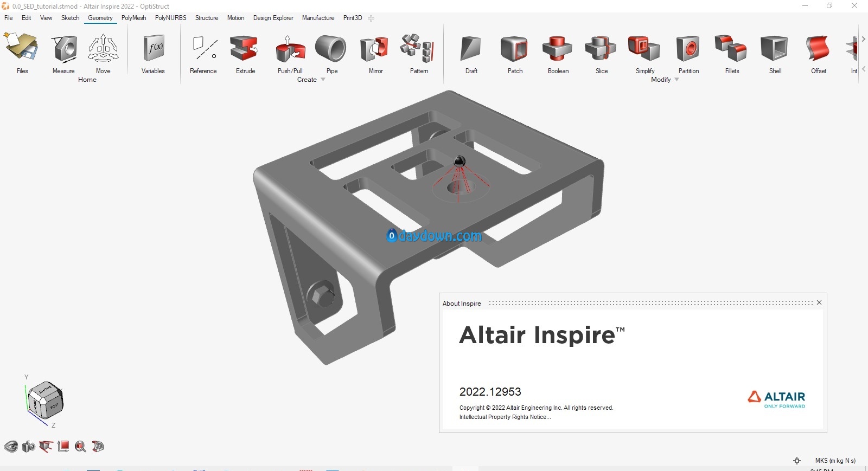Open the Simplify tool
Screen dimensions: 868x471
point(644,48)
